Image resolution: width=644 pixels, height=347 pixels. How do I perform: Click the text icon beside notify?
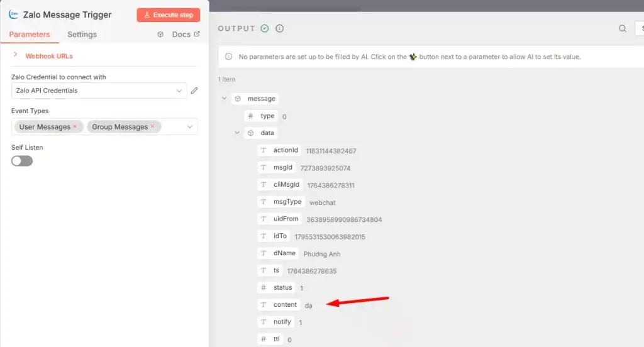click(264, 321)
